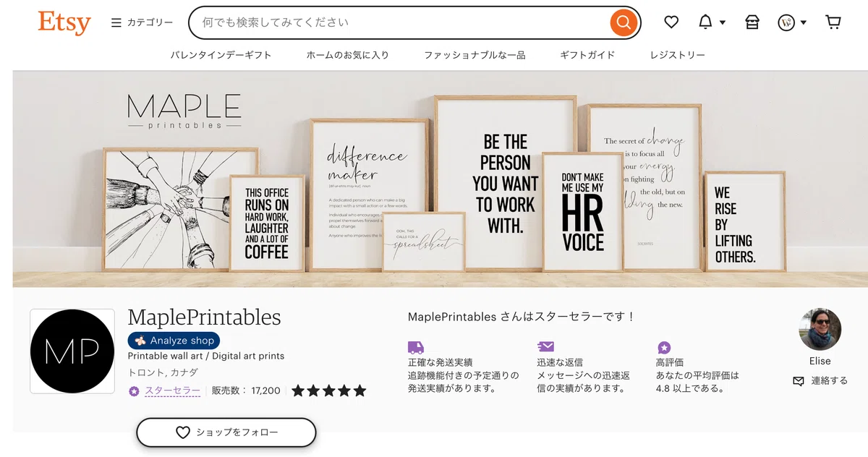
Task: Click the Etsy logo
Action: [x=64, y=22]
